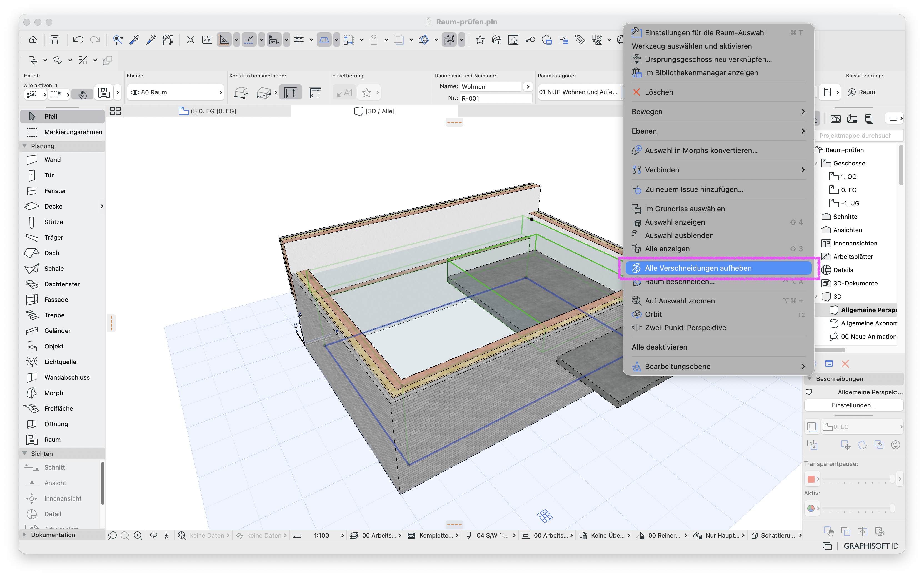
Task: Click the Einstellungen... button
Action: click(853, 405)
